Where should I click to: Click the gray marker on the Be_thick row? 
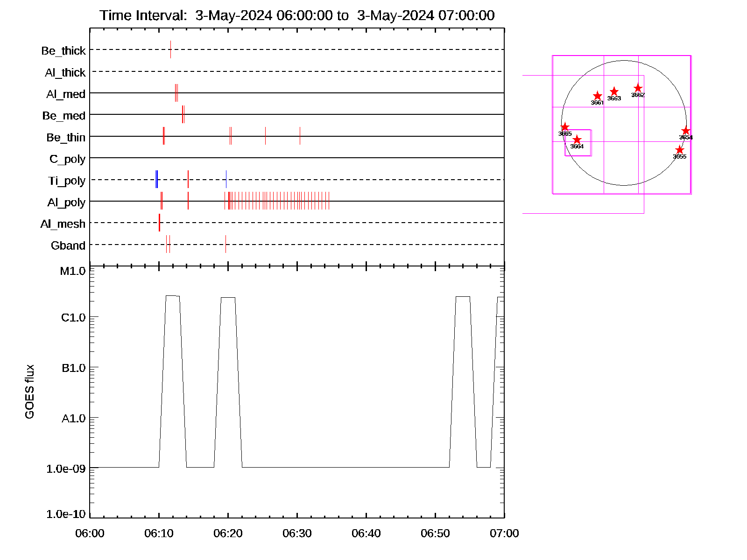click(x=170, y=49)
